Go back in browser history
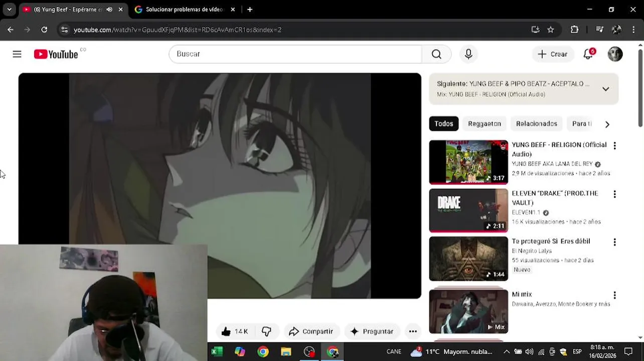 click(x=11, y=30)
